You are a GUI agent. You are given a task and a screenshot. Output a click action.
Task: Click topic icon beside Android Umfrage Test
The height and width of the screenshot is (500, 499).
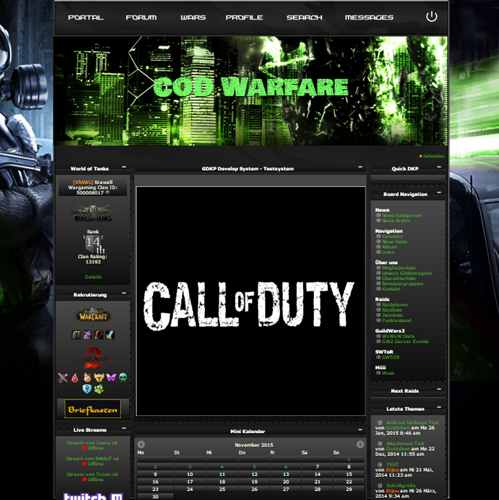[379, 422]
